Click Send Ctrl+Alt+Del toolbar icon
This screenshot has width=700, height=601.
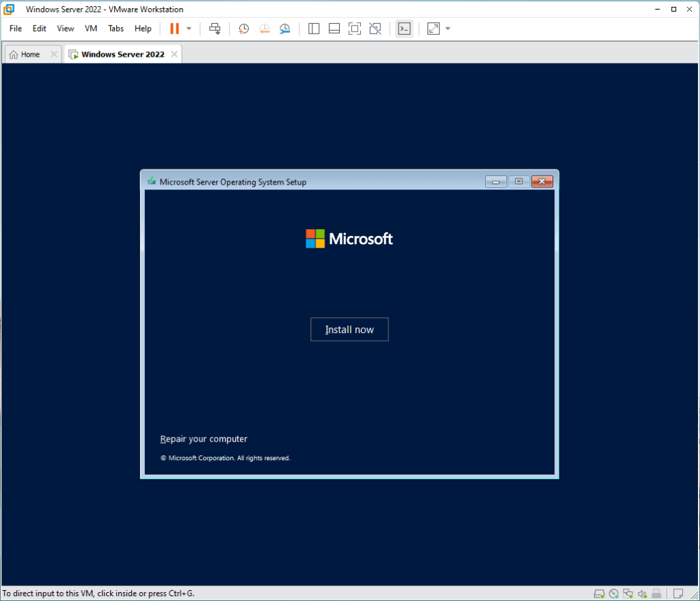coord(215,29)
